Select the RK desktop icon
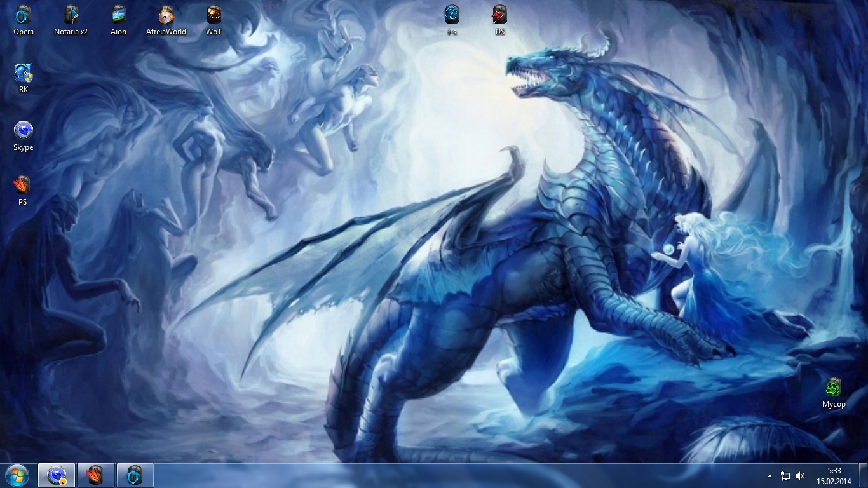Image resolution: width=868 pixels, height=488 pixels. (x=24, y=78)
